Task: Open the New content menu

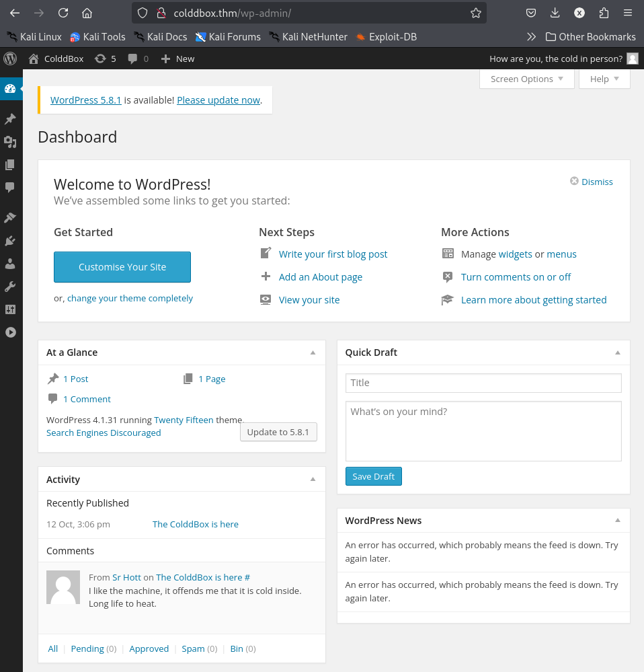Action: [177, 59]
